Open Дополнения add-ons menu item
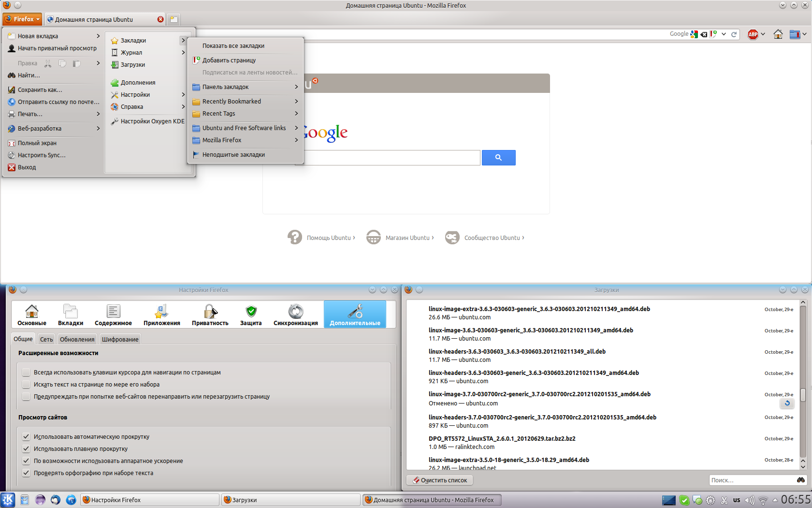Image resolution: width=812 pixels, height=508 pixels. point(147,83)
